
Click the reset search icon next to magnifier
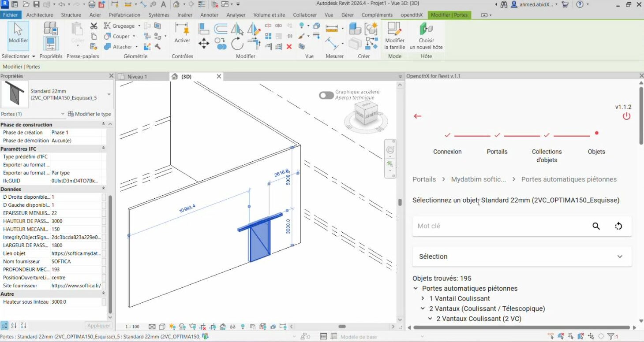tap(618, 226)
